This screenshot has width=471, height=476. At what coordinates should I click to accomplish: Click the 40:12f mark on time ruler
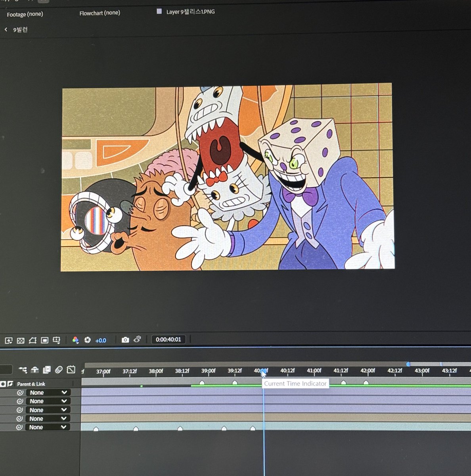(287, 370)
